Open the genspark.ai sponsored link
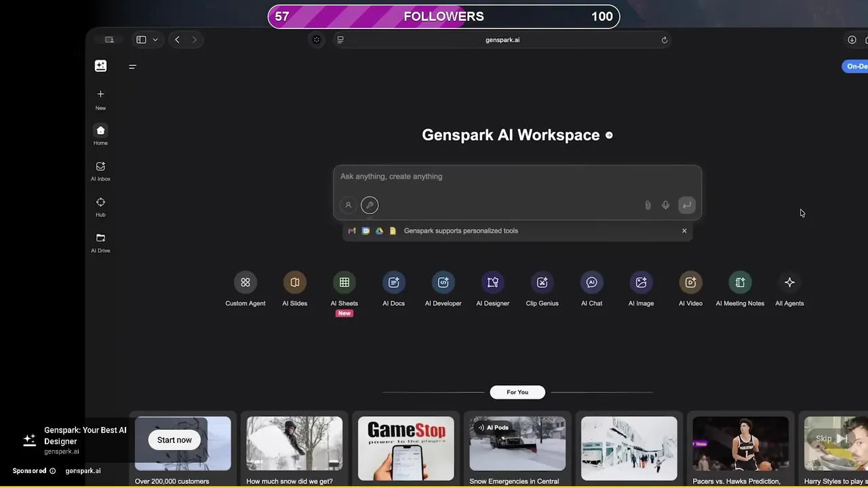868x488 pixels. (x=83, y=471)
